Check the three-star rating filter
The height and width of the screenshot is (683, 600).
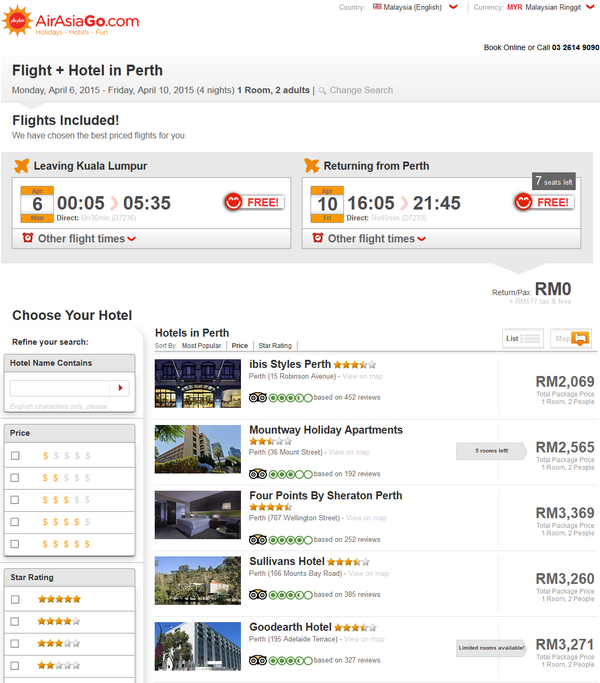[15, 643]
